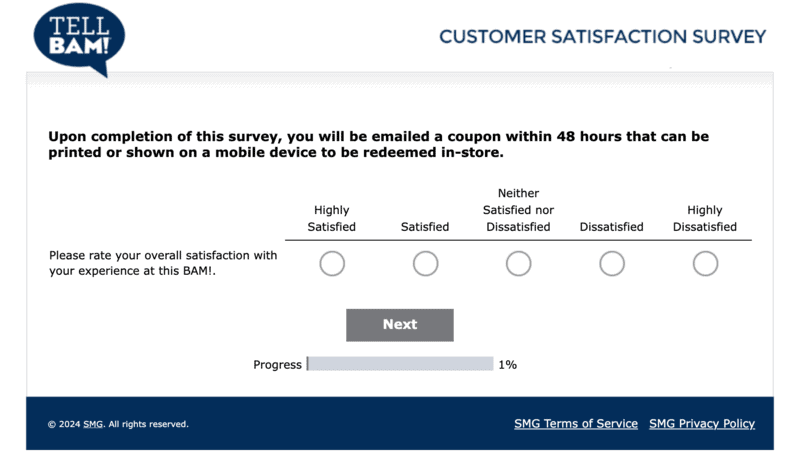Click the survey progress bar
Viewport: 800px width, 457px height.
click(x=399, y=364)
